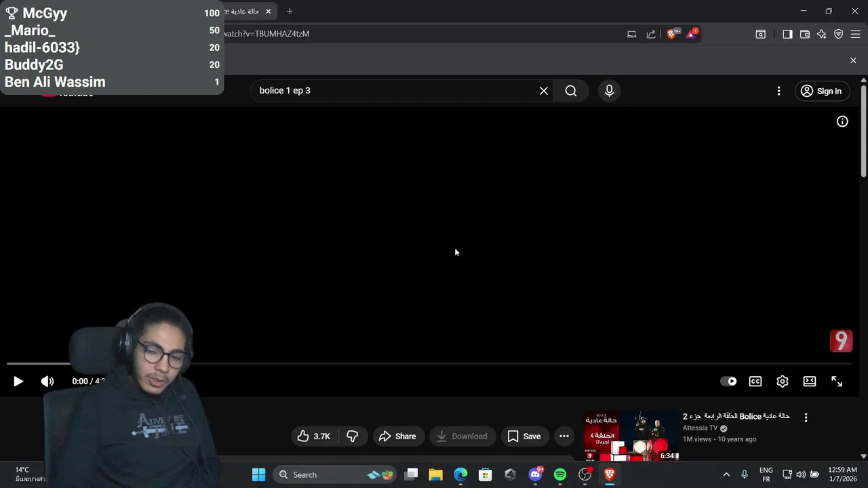Open the clock showing 12:59 AM
The height and width of the screenshot is (488, 868).
pos(842,474)
